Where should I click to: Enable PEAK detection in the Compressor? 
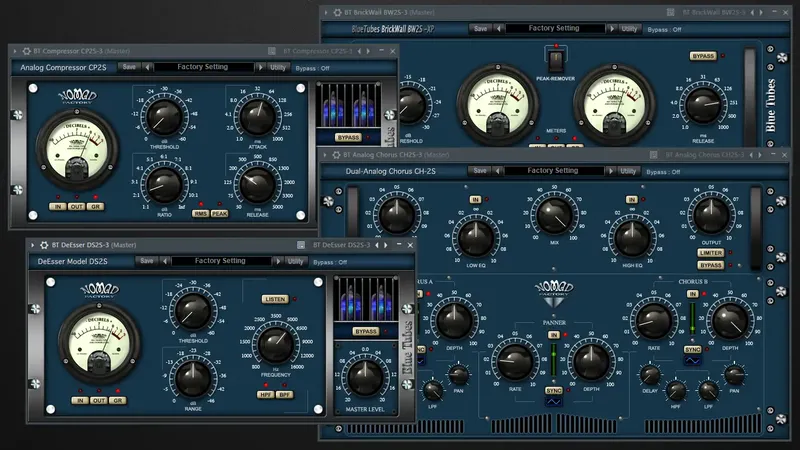click(x=219, y=213)
